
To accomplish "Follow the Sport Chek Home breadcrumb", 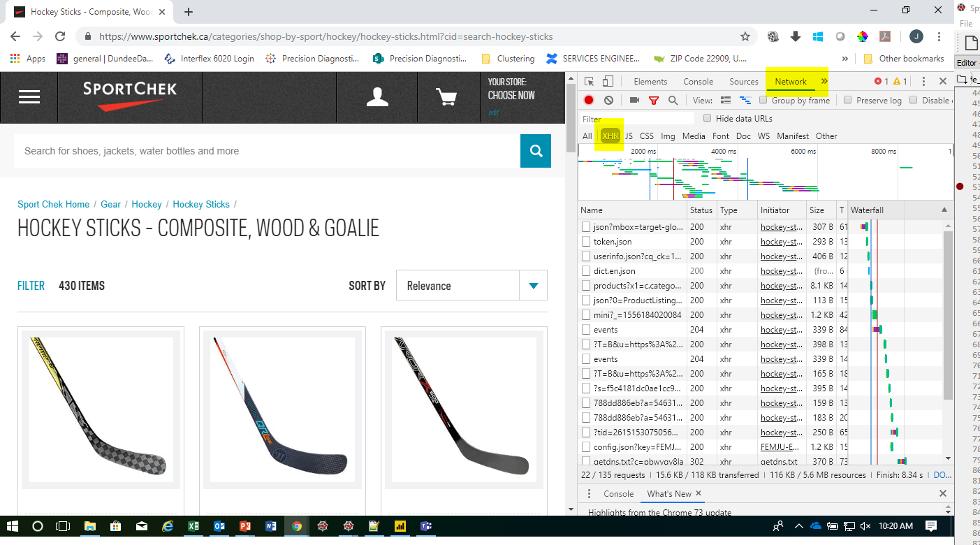I will pyautogui.click(x=54, y=205).
